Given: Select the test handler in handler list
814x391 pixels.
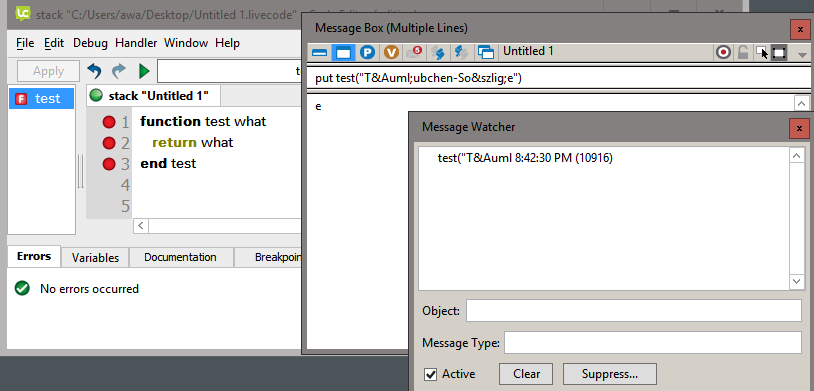Looking at the screenshot, I should click(x=42, y=99).
